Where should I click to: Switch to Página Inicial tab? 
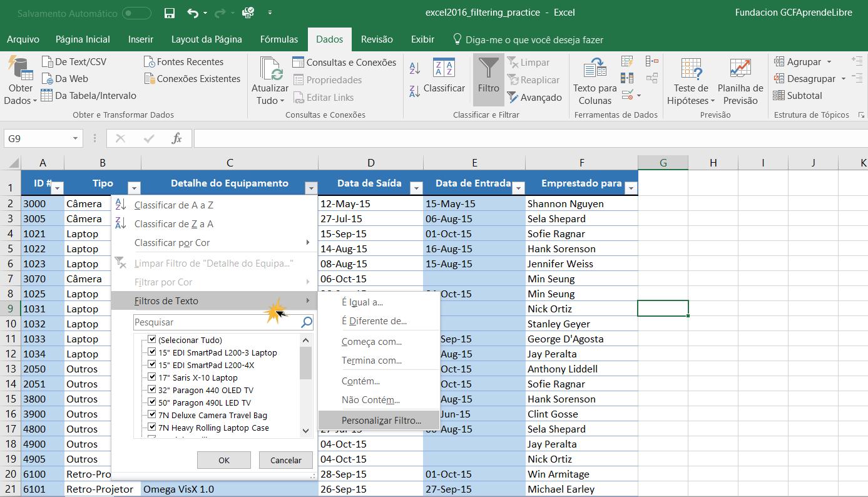pos(83,39)
